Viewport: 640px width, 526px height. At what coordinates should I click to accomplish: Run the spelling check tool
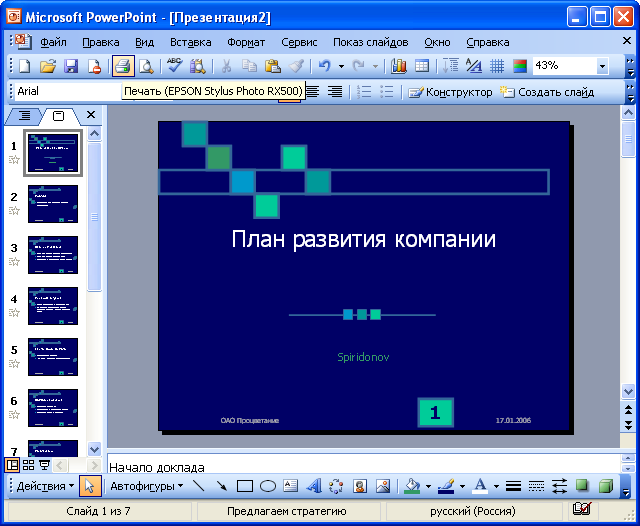(x=174, y=66)
